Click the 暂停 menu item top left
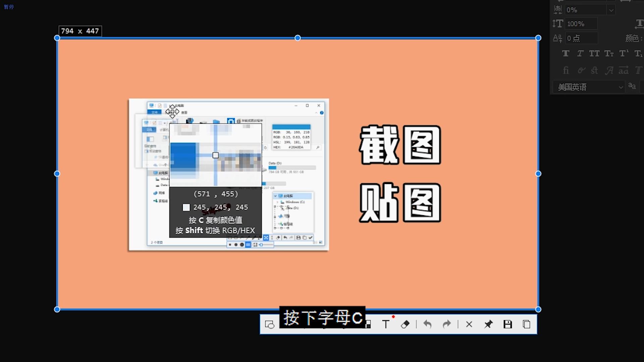 (x=9, y=7)
